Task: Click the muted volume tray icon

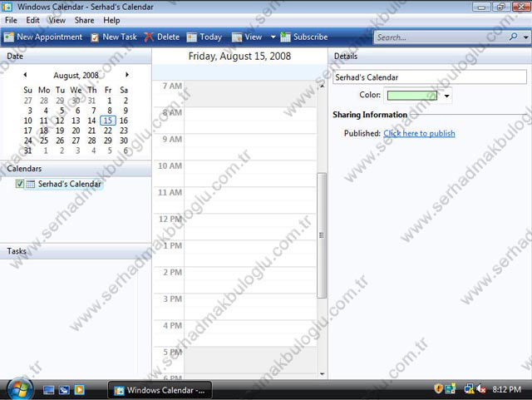Action: (x=481, y=389)
